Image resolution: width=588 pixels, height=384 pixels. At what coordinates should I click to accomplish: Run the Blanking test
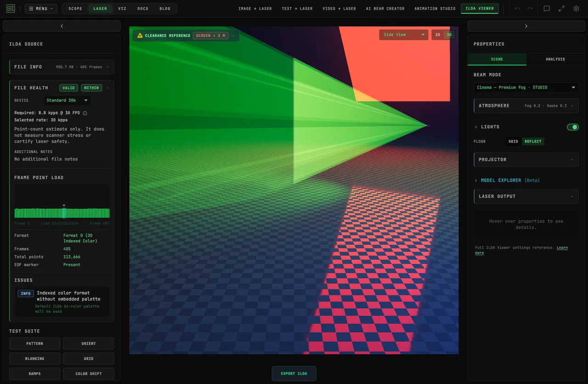[x=34, y=359]
